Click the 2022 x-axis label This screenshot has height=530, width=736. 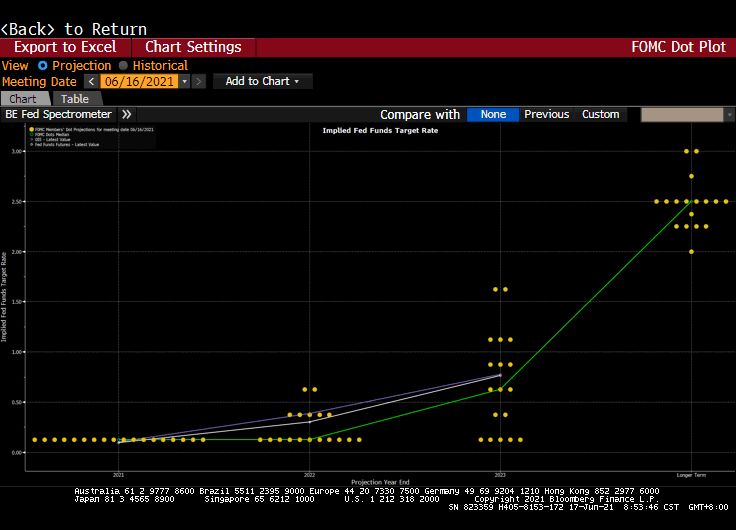[x=309, y=475]
